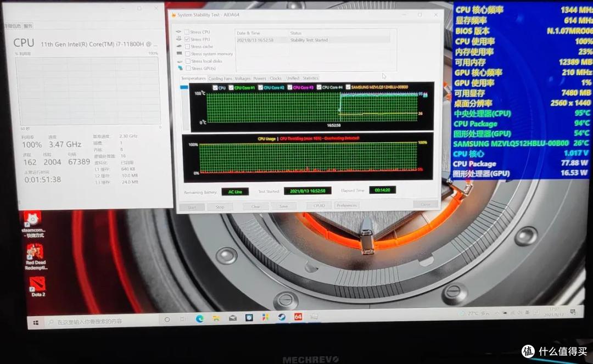
Task: Switch to the Temperatures tab
Action: tap(193, 79)
